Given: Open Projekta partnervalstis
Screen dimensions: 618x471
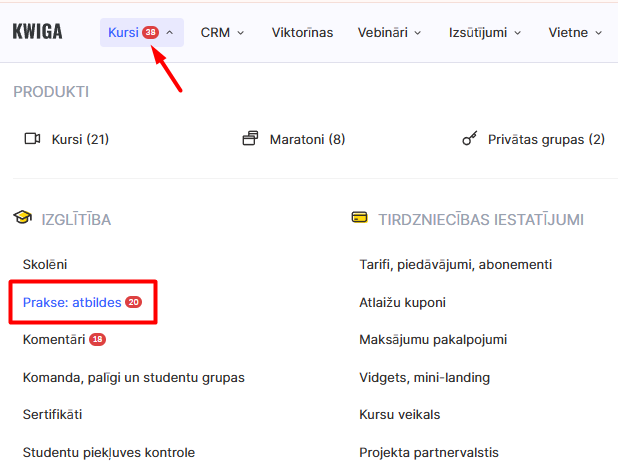Looking at the screenshot, I should [x=429, y=452].
